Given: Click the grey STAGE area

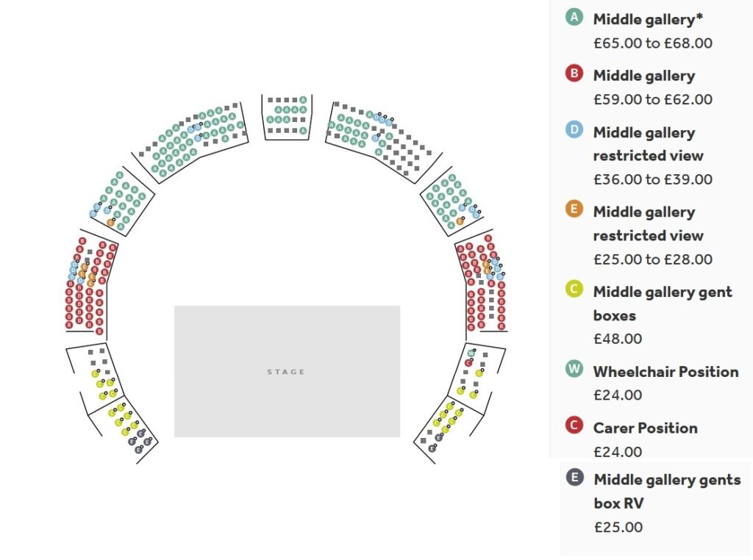Looking at the screenshot, I should pos(287,371).
